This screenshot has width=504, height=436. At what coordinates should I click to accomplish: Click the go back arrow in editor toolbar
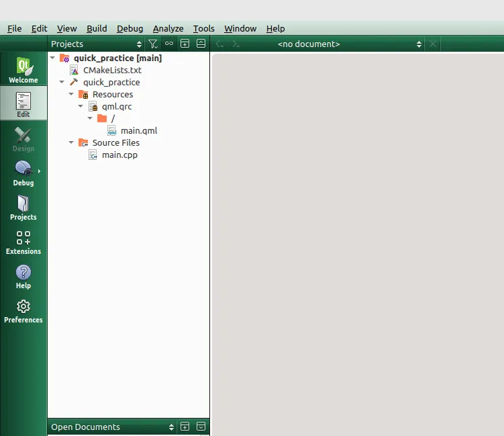coord(220,44)
